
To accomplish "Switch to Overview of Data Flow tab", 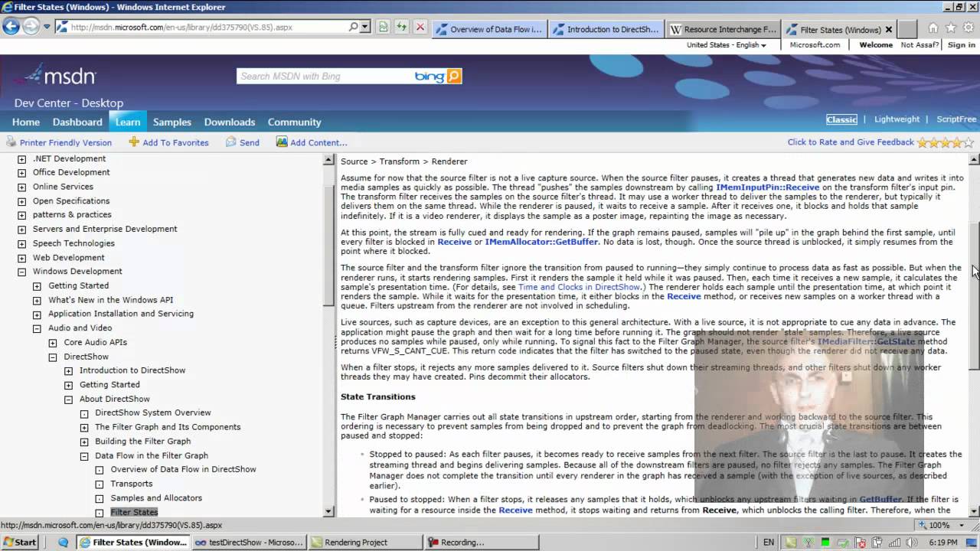I will pyautogui.click(x=490, y=30).
